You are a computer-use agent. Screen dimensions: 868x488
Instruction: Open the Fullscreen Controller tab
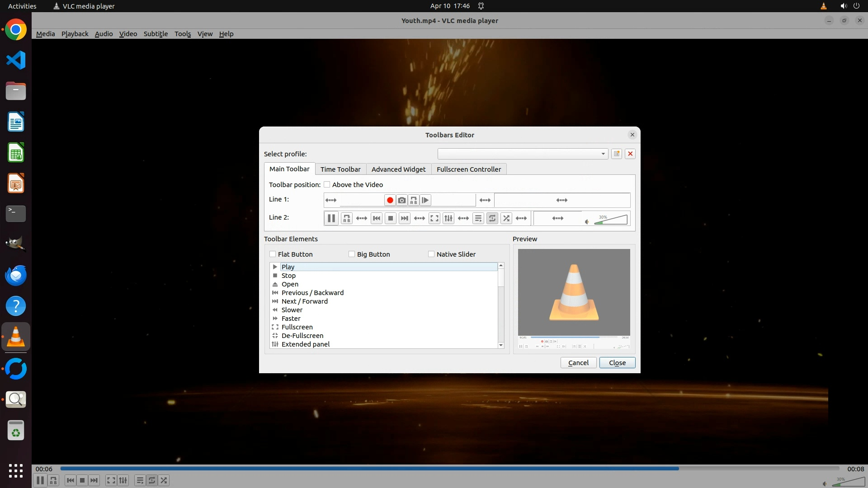tap(468, 169)
